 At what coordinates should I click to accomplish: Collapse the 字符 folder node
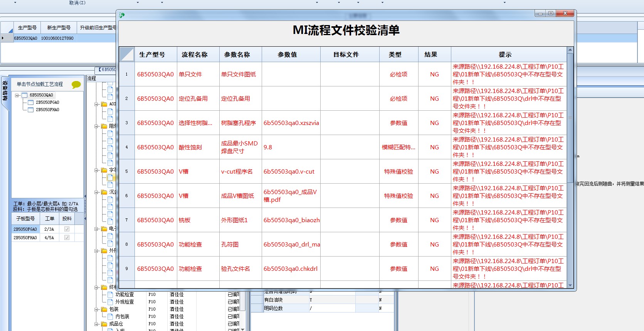click(x=96, y=170)
